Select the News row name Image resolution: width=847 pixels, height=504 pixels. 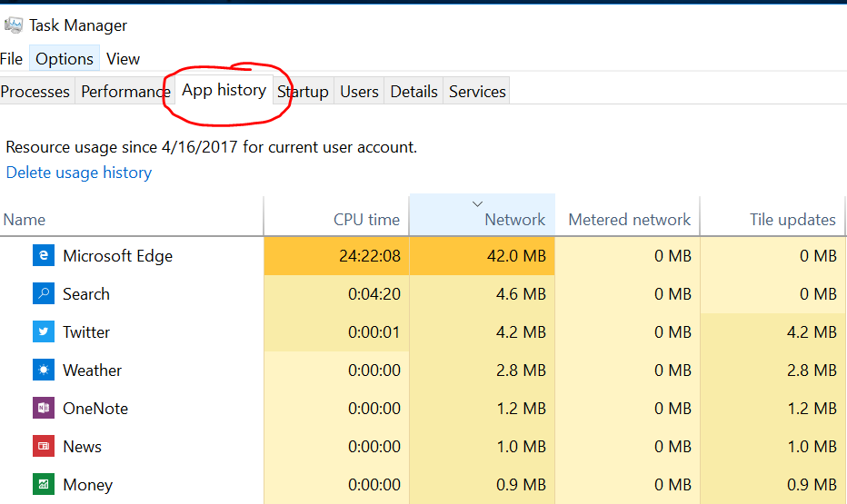(x=82, y=446)
